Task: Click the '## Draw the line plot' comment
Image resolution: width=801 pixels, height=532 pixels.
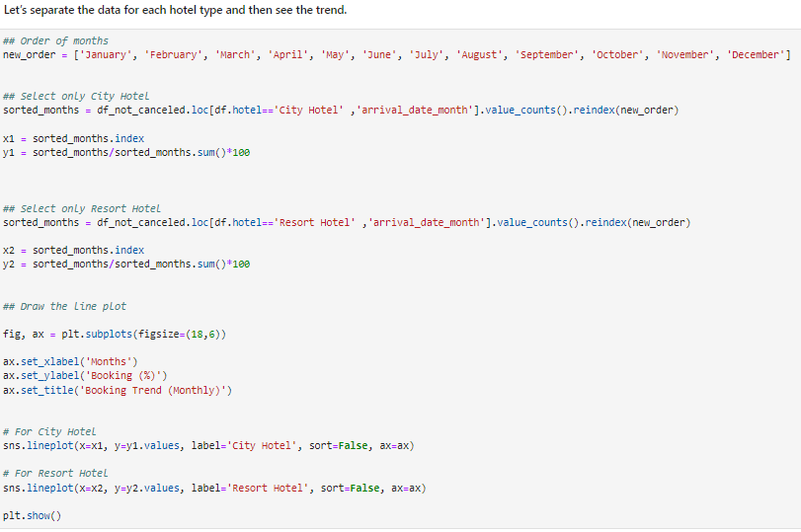Action: click(65, 306)
